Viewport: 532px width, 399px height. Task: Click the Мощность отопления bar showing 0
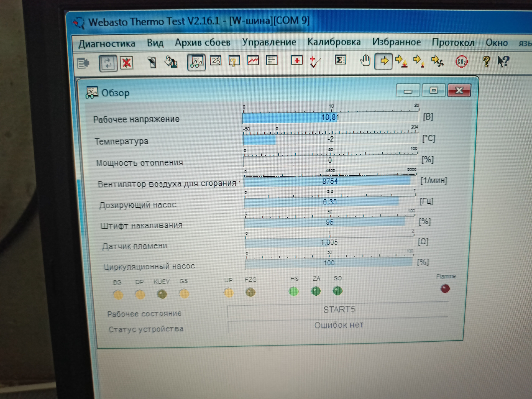(330, 160)
